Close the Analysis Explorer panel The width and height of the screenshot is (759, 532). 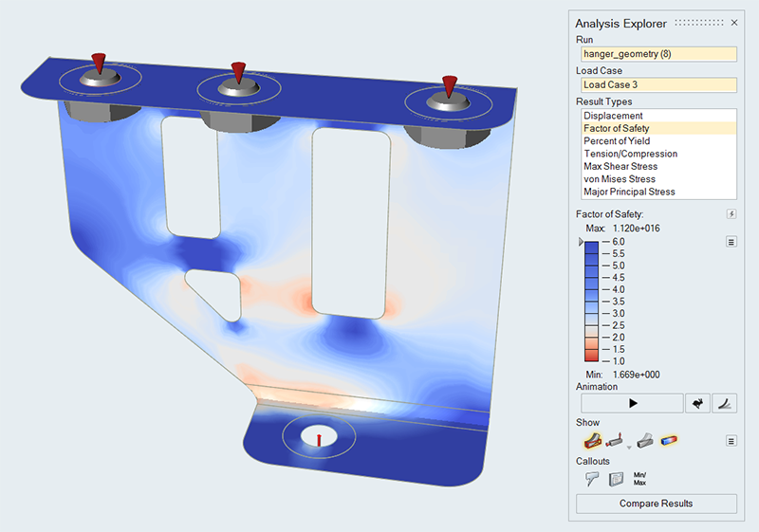coord(733,23)
